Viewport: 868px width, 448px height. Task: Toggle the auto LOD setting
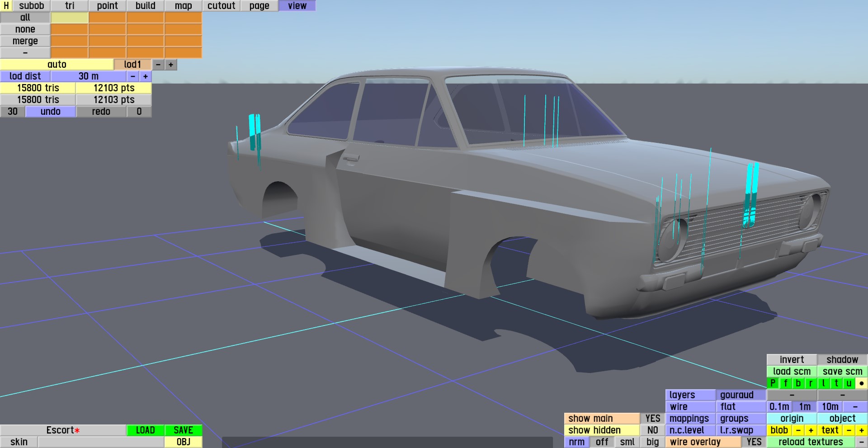[x=57, y=65]
